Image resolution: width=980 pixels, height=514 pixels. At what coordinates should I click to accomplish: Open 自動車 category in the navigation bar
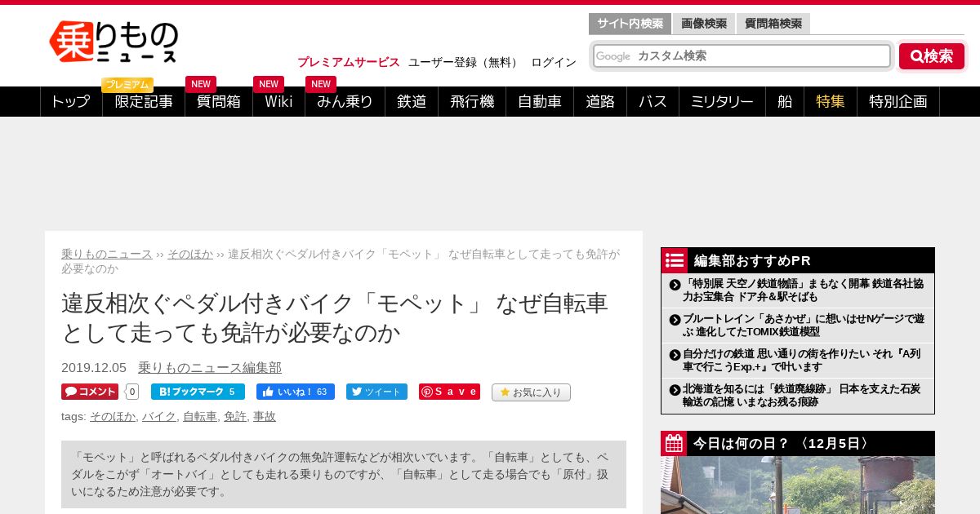pos(540,101)
